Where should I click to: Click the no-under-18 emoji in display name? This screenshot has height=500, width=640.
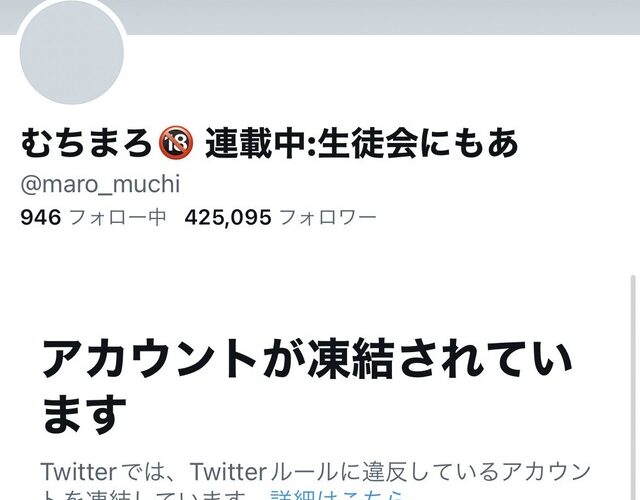pos(176,143)
